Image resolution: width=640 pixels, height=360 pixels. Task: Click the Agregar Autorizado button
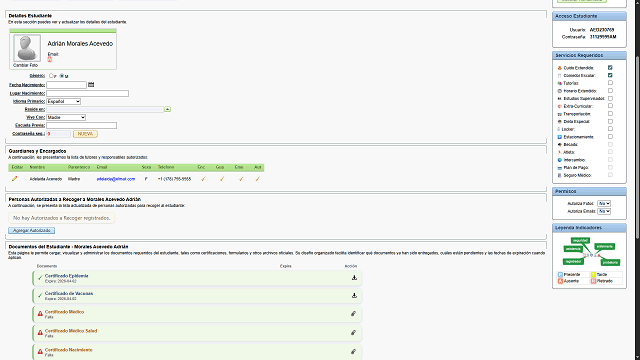[31, 231]
